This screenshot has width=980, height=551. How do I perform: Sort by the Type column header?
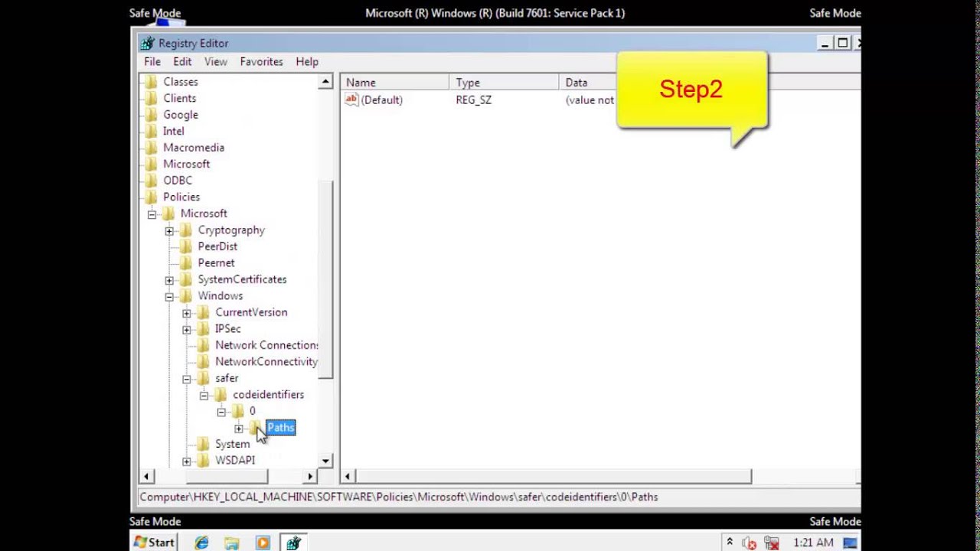tap(504, 83)
